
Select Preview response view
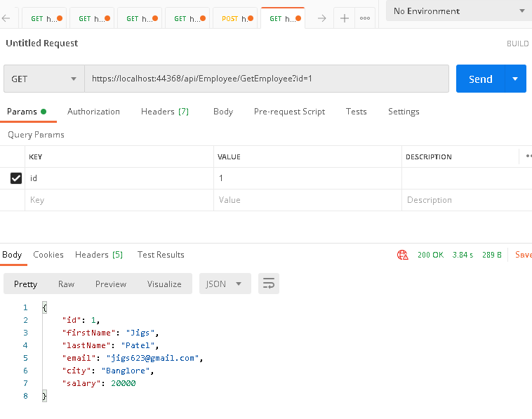point(111,284)
